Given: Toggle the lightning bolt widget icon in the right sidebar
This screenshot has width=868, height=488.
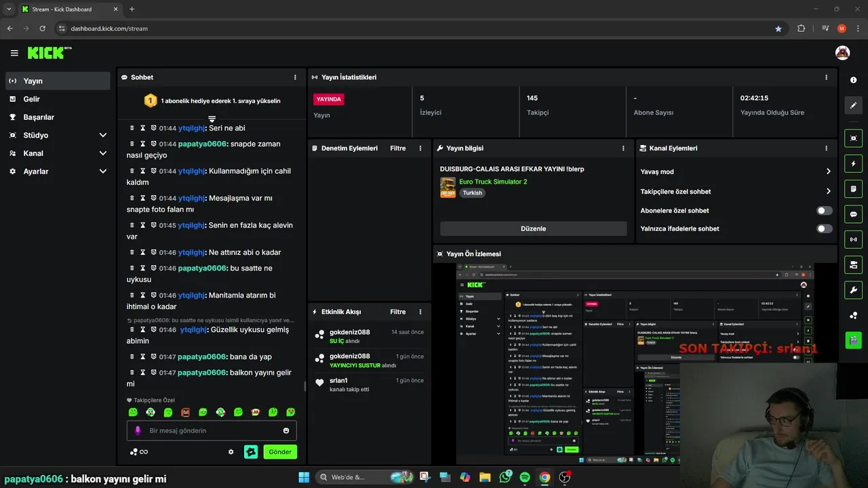Looking at the screenshot, I should [x=853, y=163].
